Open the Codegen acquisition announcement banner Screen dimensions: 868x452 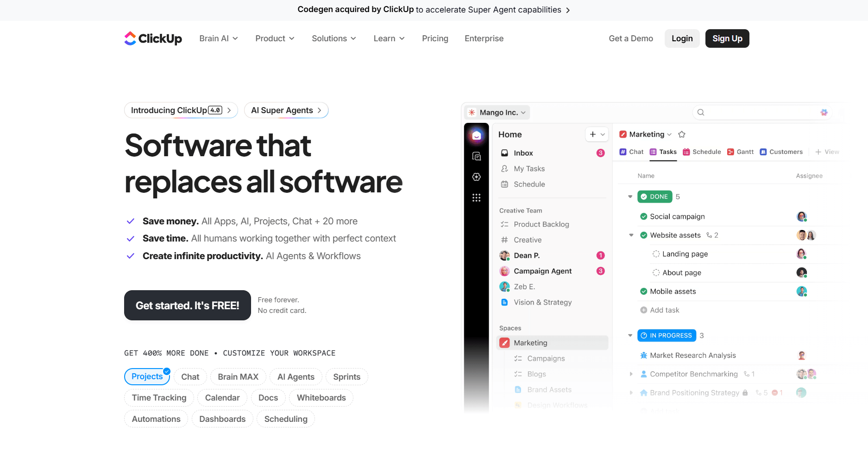pos(434,10)
